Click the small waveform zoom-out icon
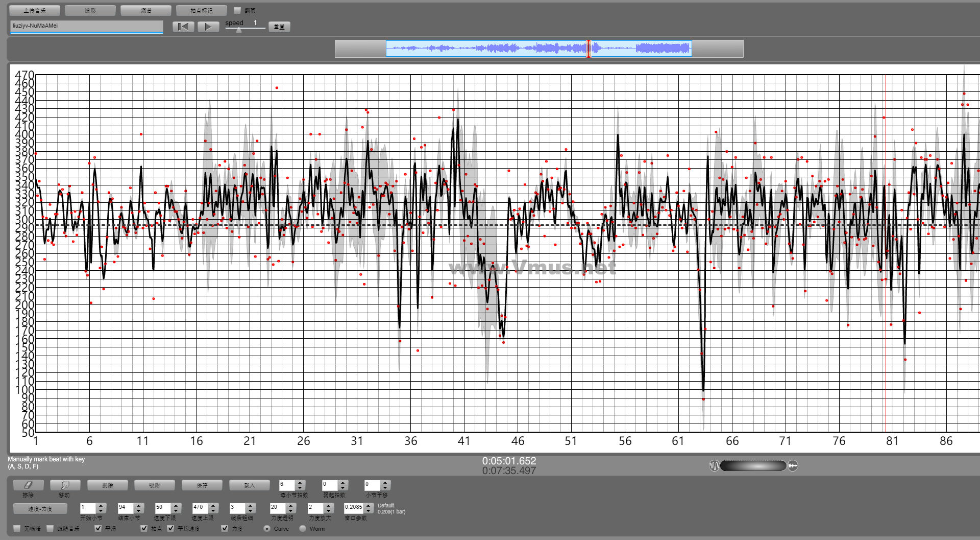 (714, 465)
